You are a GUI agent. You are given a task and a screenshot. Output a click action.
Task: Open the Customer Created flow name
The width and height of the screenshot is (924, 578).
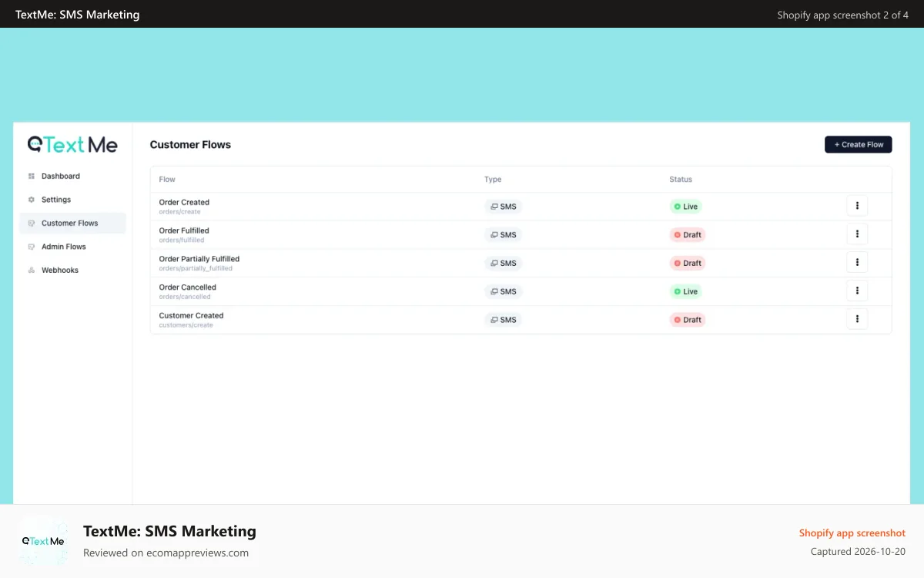pos(191,316)
